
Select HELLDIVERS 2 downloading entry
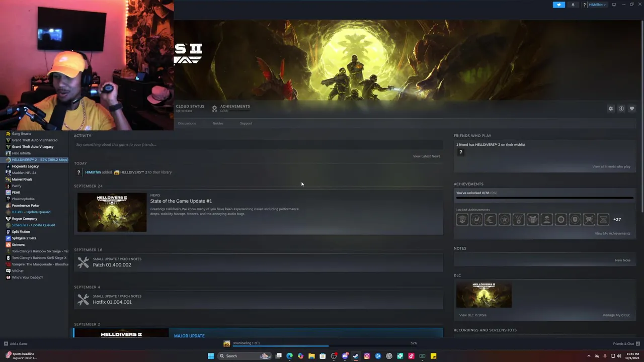[x=34, y=160]
